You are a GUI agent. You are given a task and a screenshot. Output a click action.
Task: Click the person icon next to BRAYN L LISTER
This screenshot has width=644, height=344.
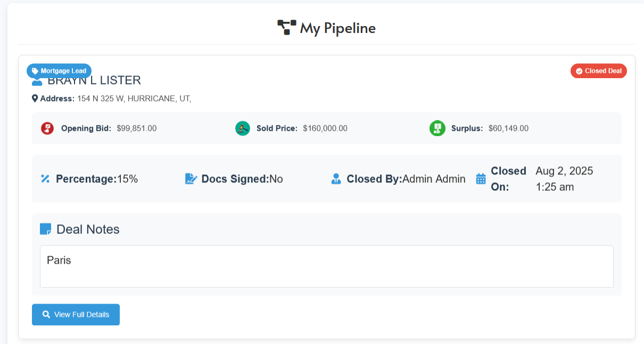37,82
